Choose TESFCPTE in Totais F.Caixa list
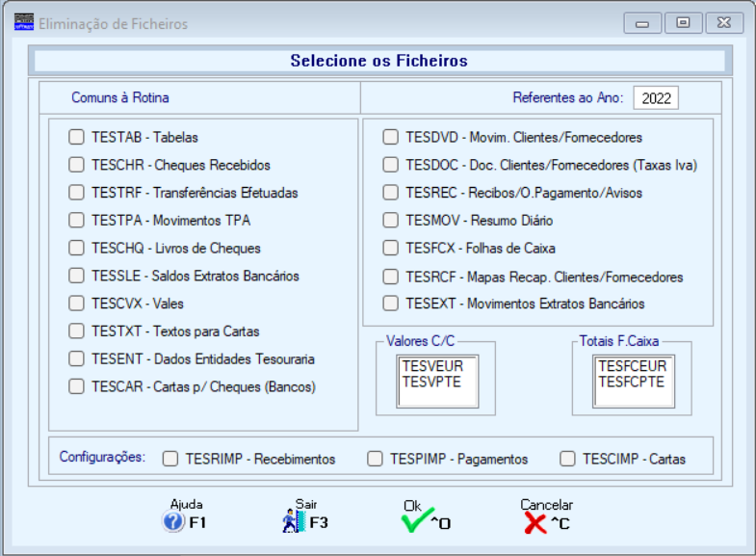 coord(632,382)
